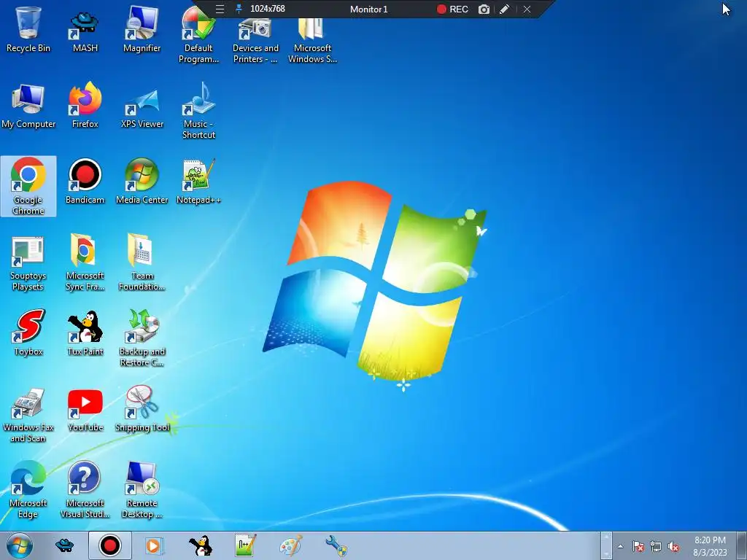The image size is (747, 560).
Task: Open the Magnifier shortcut
Action: click(142, 30)
